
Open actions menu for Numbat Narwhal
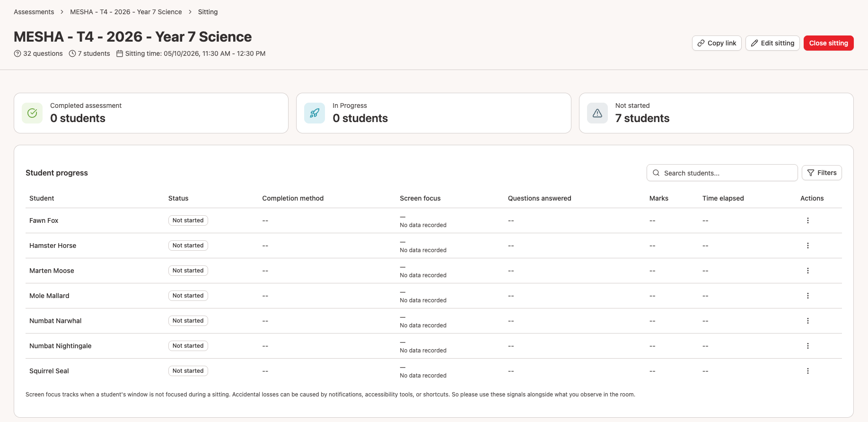[x=807, y=321]
